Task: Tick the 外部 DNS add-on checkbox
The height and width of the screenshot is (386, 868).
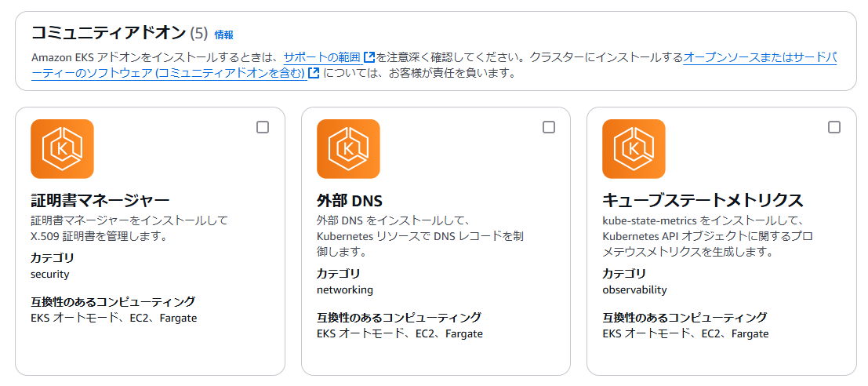Action: (549, 127)
